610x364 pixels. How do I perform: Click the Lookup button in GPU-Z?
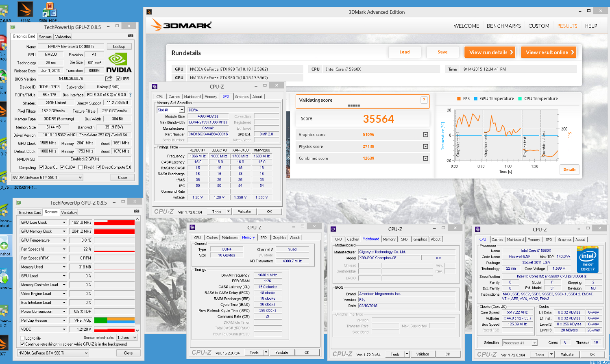pos(119,46)
